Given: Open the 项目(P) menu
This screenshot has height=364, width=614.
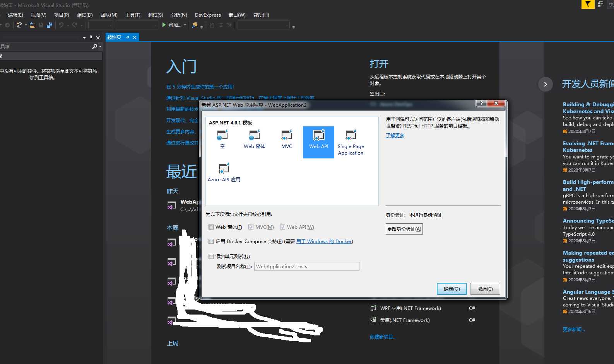Looking at the screenshot, I should coord(62,15).
